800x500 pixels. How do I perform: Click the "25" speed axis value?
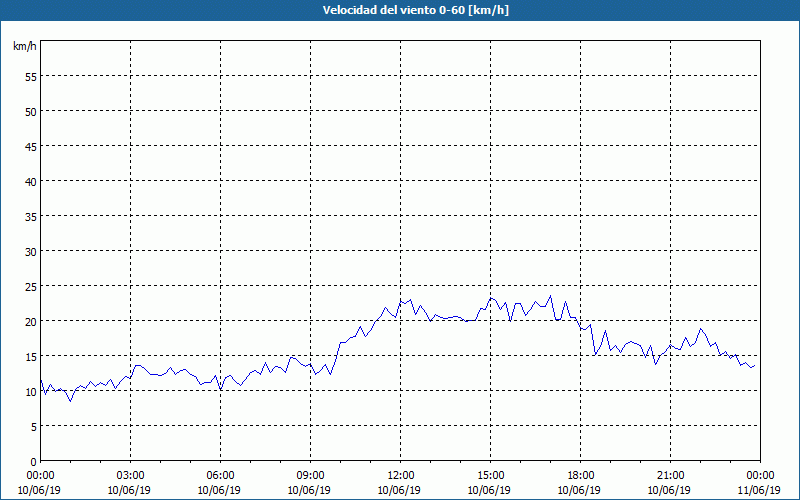(31, 286)
